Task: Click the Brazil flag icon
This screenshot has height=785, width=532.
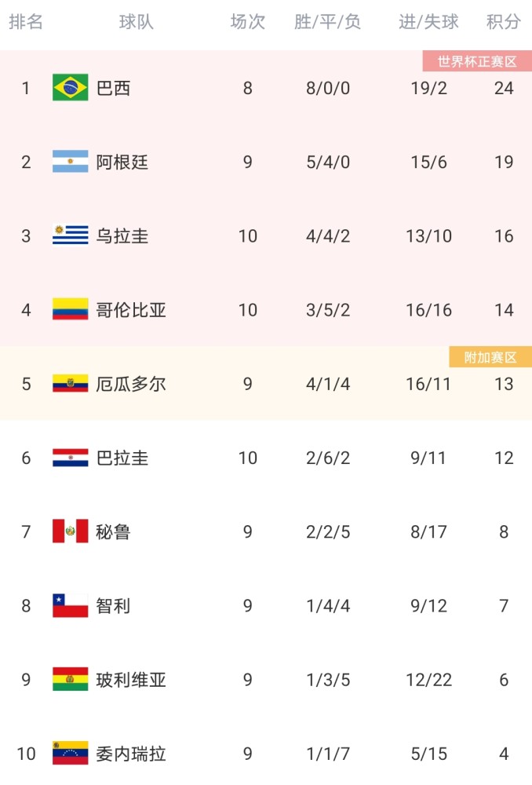Action: coord(70,88)
